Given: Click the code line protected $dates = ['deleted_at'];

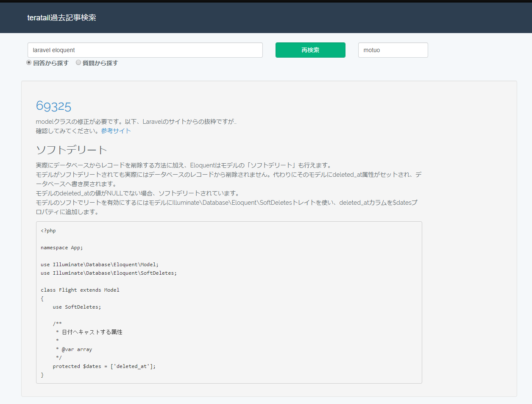Looking at the screenshot, I should click(104, 366).
